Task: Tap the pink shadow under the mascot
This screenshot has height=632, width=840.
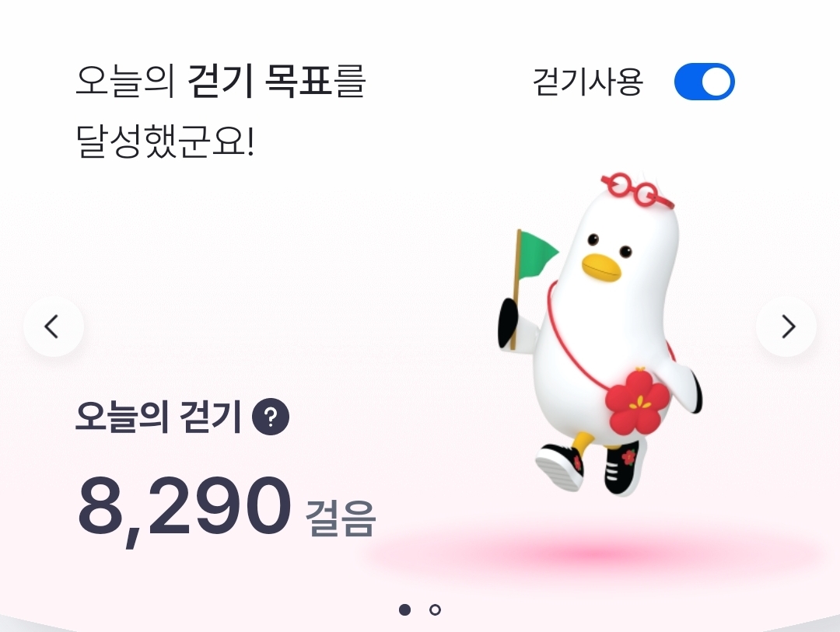Action: (x=595, y=552)
